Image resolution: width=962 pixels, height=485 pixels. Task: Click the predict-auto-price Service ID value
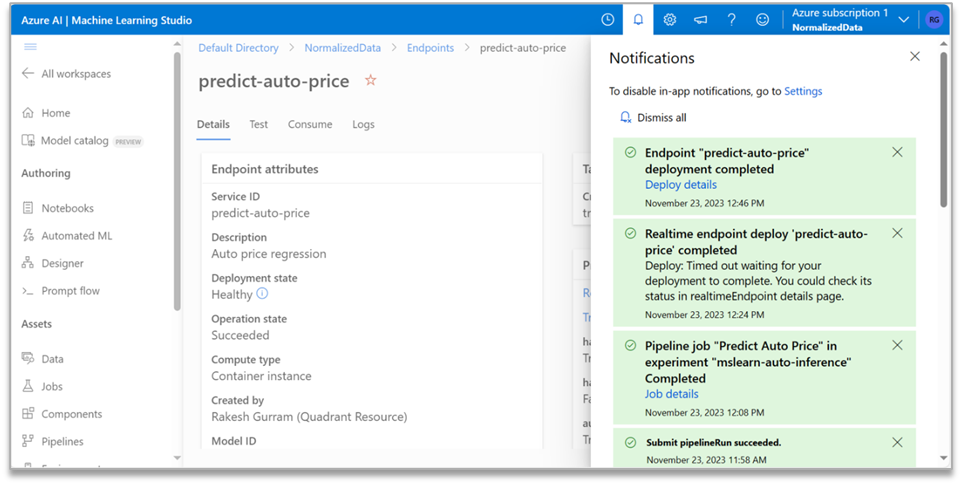click(x=260, y=213)
